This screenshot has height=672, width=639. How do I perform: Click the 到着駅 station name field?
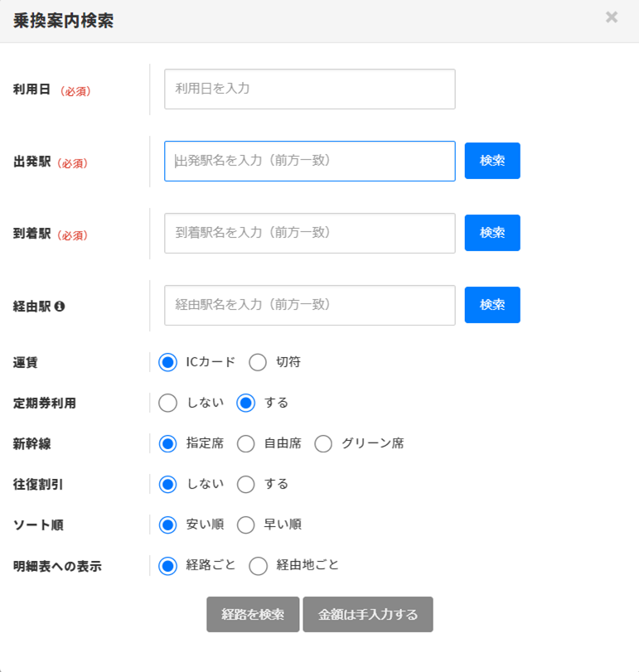click(x=309, y=233)
